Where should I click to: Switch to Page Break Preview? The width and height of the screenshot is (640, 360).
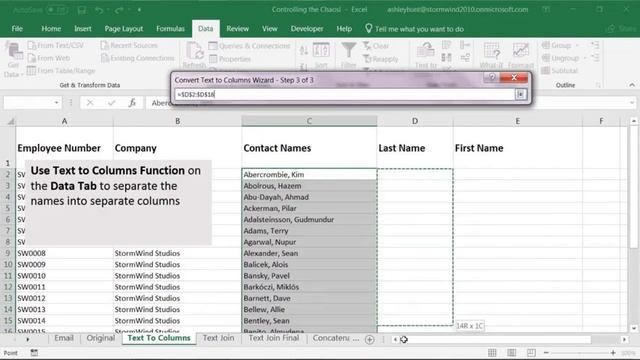(531, 353)
